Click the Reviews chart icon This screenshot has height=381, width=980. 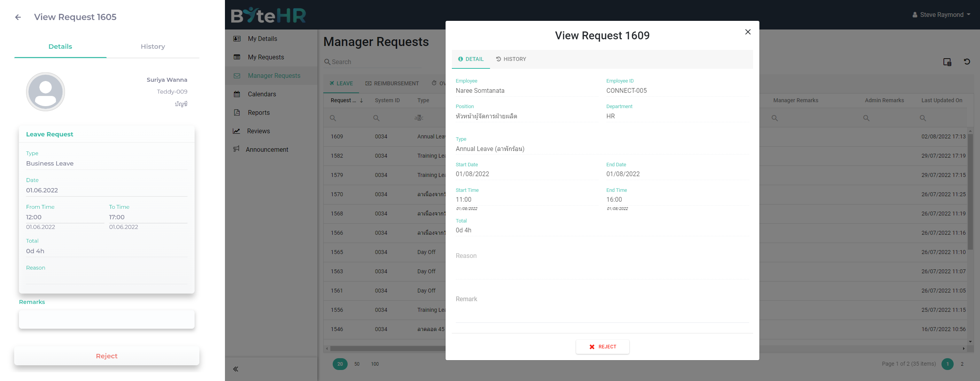pyautogui.click(x=236, y=131)
